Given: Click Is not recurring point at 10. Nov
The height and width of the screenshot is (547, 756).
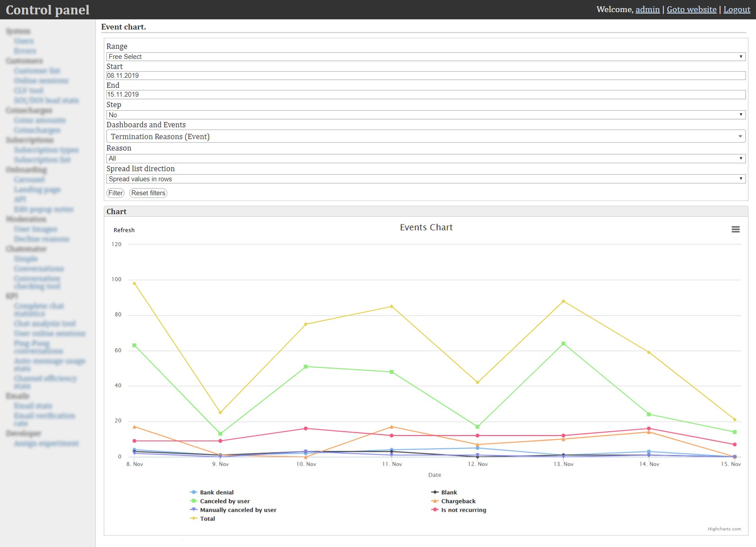Looking at the screenshot, I should [x=306, y=428].
